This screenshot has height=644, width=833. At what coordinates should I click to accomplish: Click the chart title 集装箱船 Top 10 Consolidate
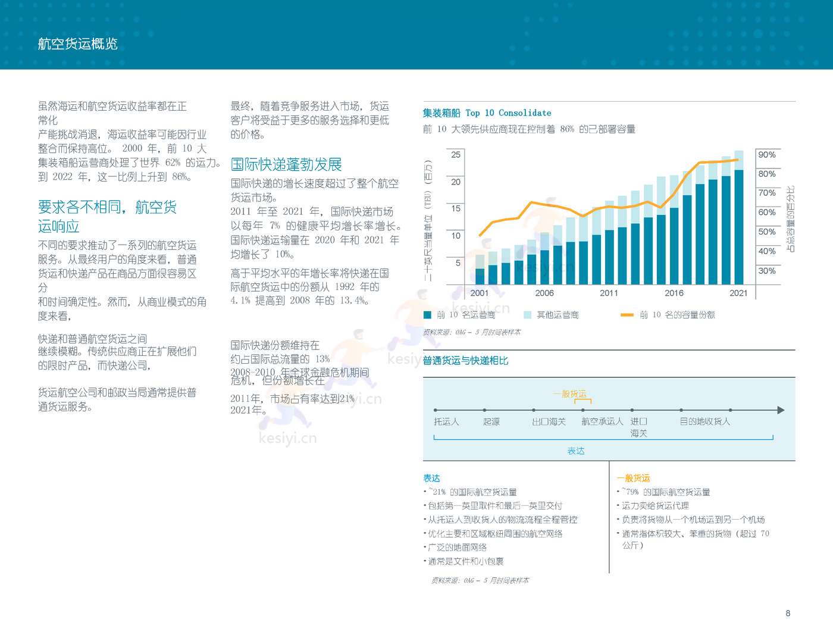(487, 113)
